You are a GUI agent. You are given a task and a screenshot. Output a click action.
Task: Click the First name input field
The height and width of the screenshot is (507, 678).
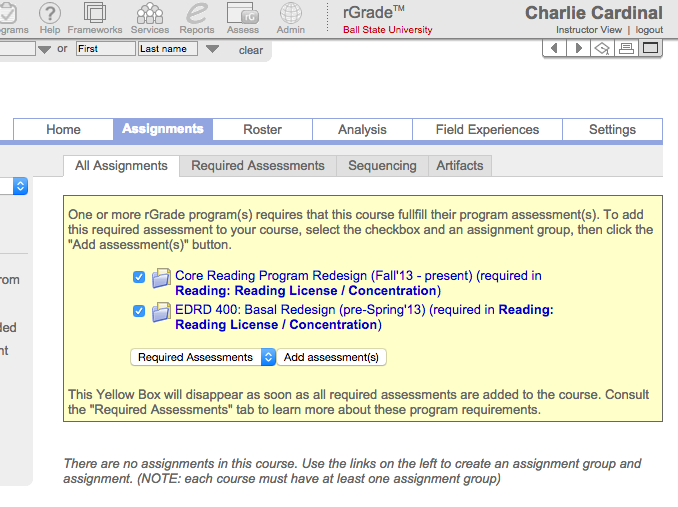[x=105, y=49]
